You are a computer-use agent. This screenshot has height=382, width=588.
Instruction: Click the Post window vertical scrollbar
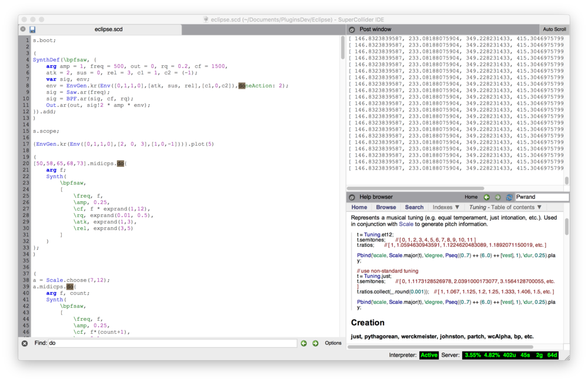point(566,180)
